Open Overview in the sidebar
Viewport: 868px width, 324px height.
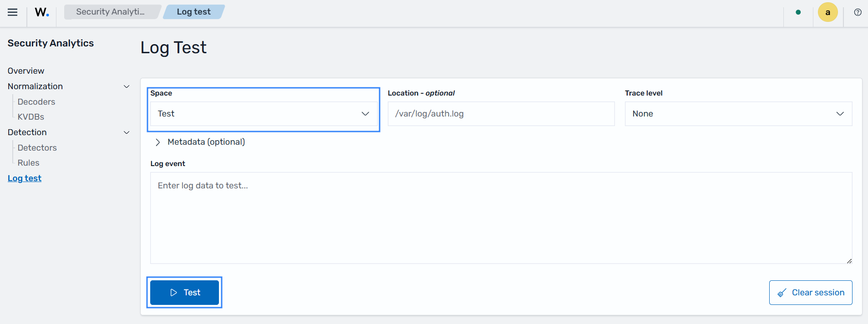26,71
